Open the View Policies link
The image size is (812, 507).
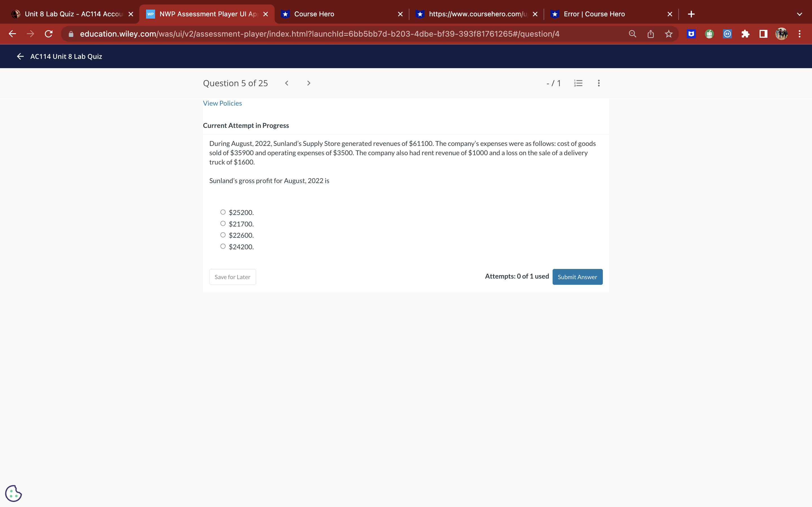pyautogui.click(x=222, y=103)
